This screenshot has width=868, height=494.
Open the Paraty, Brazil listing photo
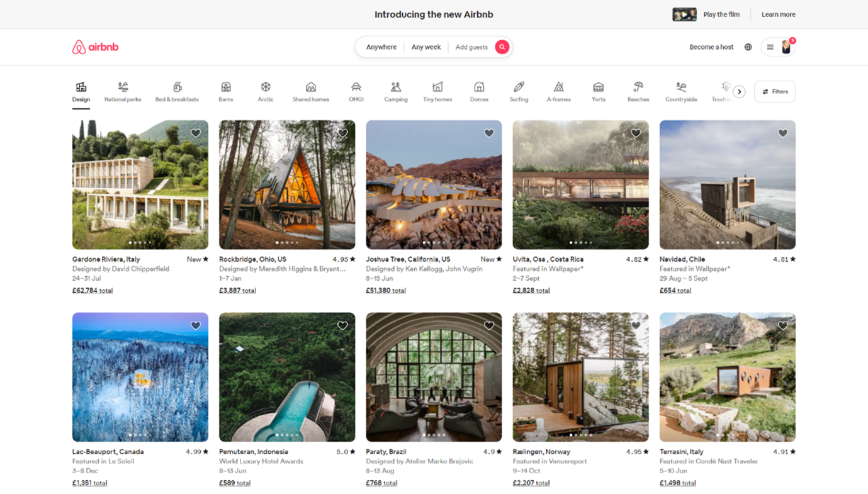point(434,377)
